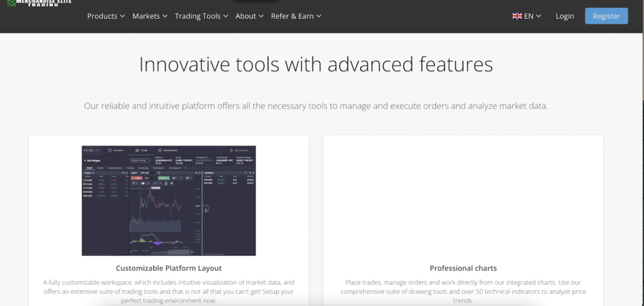Click the Information gear icon in preview
This screenshot has height=306, width=644.
tap(160, 150)
